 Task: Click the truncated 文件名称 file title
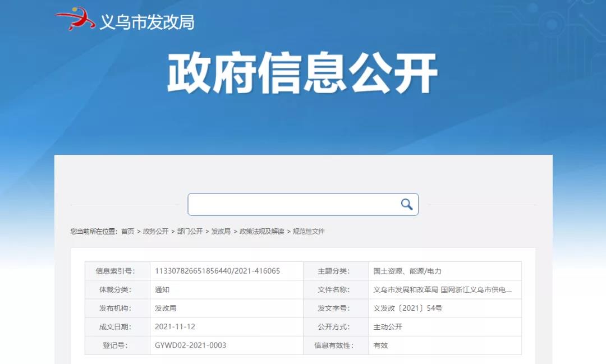tap(442, 290)
